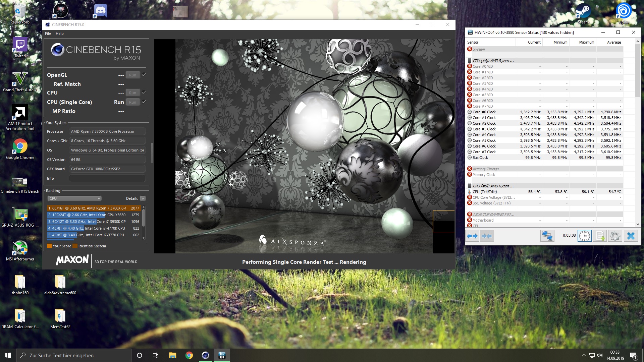Viewport: 644px width, 362px height.
Task: Launch Uplay desktop shortcut
Action: pyautogui.click(x=624, y=13)
